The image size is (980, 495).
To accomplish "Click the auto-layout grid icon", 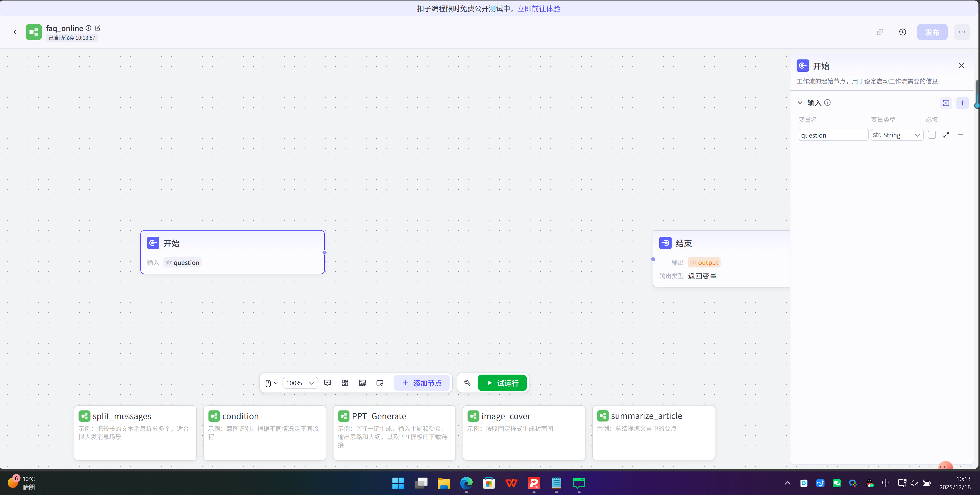I will (345, 383).
